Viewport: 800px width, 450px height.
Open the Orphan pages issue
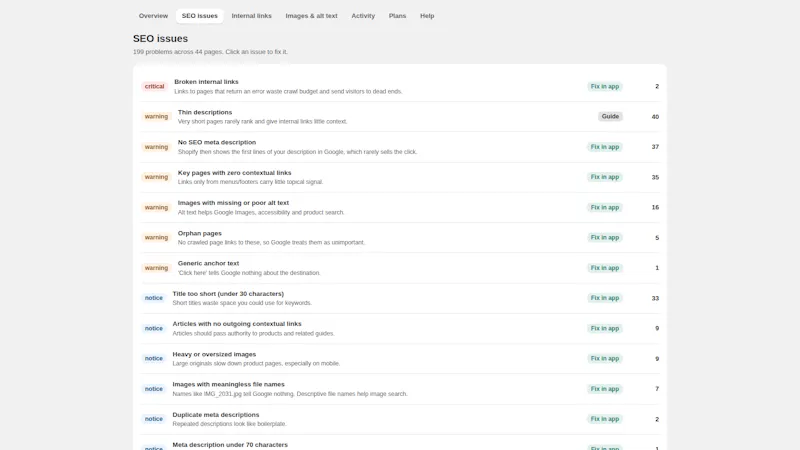coord(400,238)
